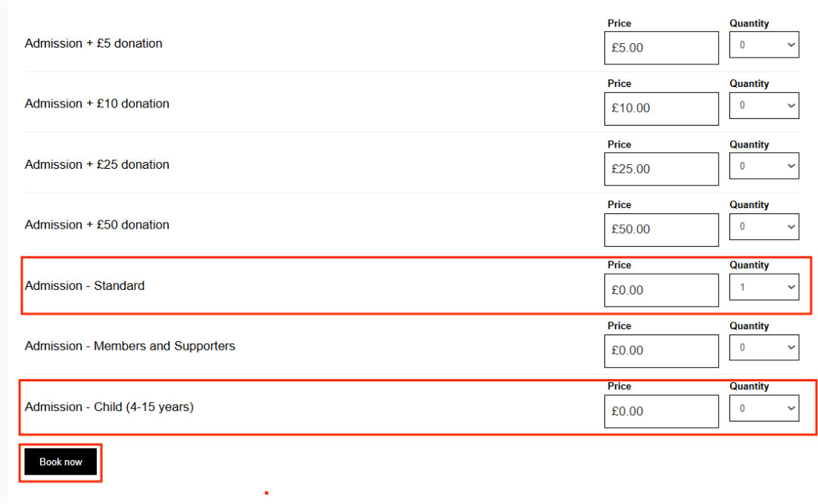818x504 pixels.
Task: Click the "Admission - Standard" ticket label
Action: click(85, 286)
